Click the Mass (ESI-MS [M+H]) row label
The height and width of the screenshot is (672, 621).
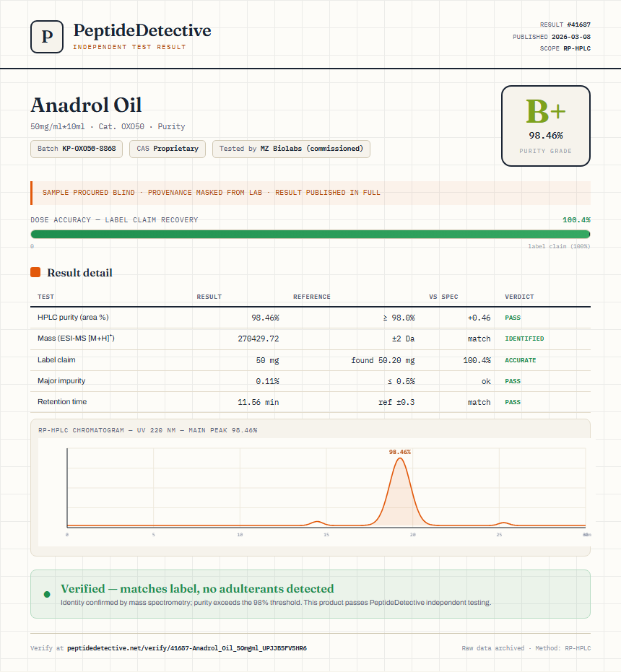(76, 338)
